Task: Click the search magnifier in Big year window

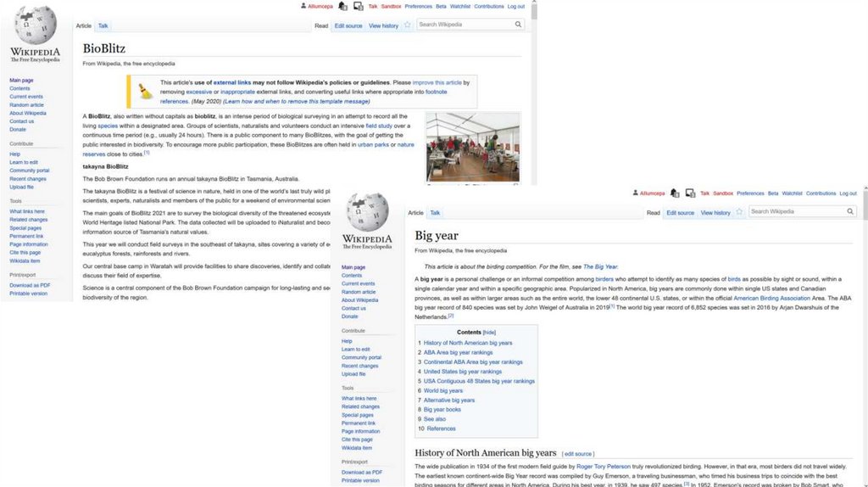Action: pyautogui.click(x=850, y=211)
